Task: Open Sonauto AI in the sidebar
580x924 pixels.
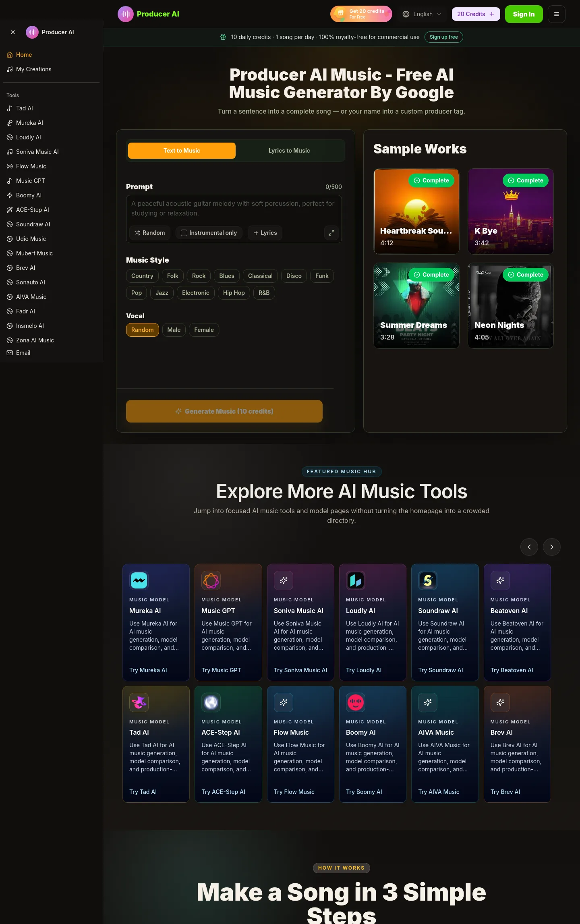Action: pos(51,282)
